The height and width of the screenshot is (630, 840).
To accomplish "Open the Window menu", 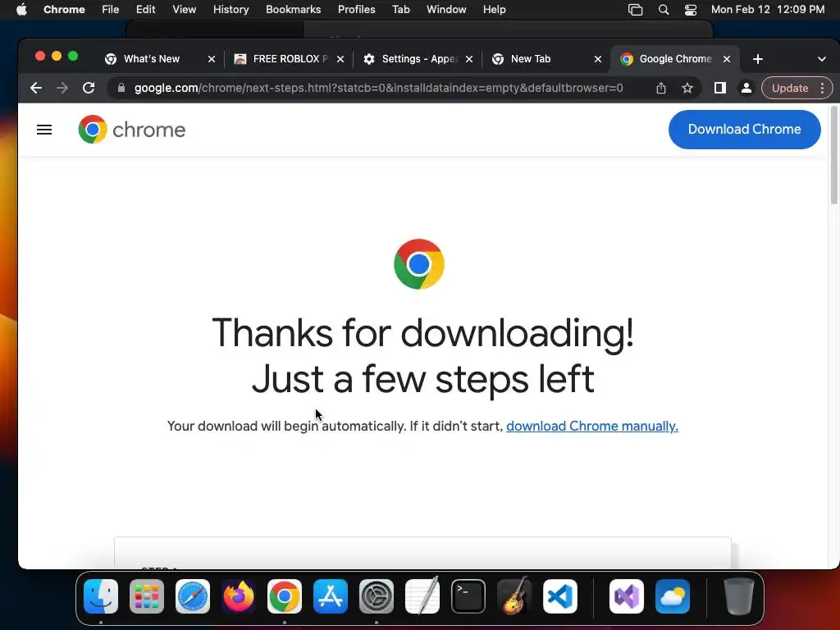I will (446, 10).
